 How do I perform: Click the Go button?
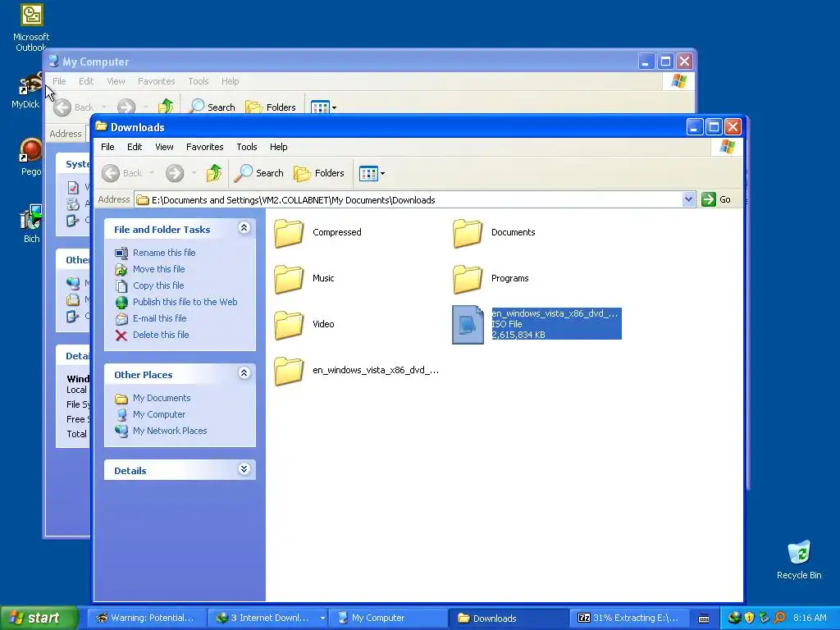pyautogui.click(x=716, y=200)
